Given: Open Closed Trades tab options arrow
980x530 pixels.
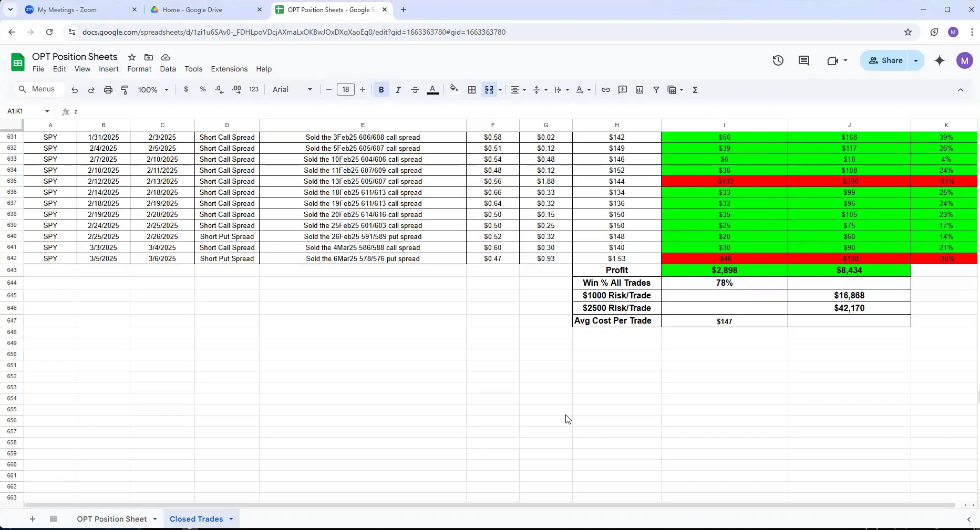Looking at the screenshot, I should (x=231, y=519).
